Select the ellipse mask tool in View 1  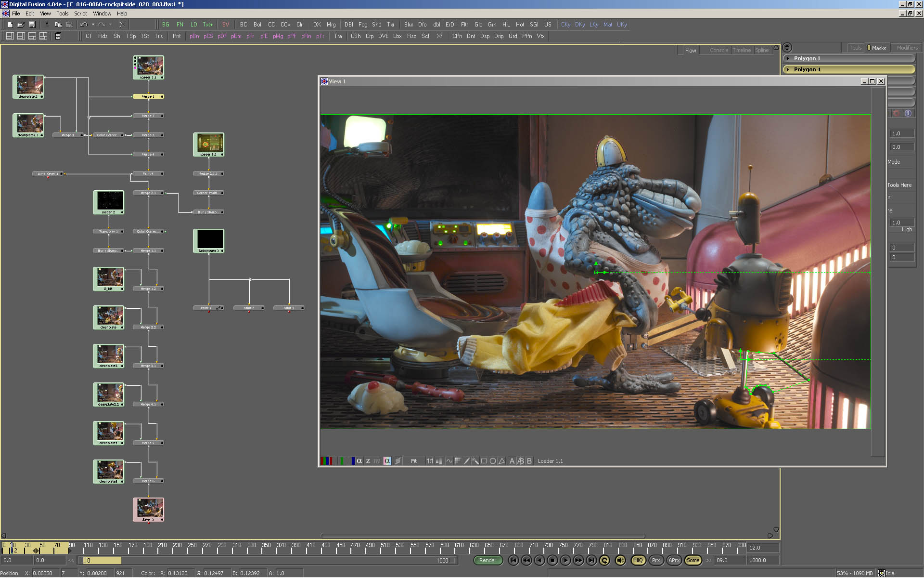493,461
